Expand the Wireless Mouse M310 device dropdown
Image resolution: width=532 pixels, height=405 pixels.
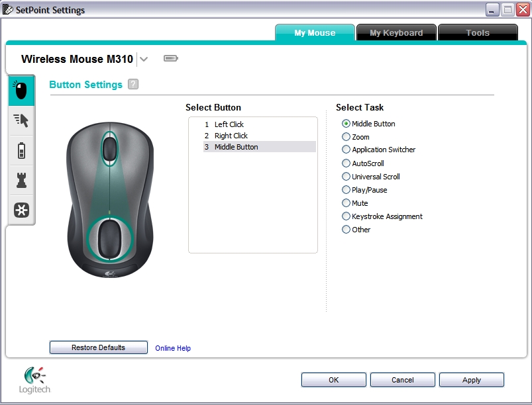point(144,60)
